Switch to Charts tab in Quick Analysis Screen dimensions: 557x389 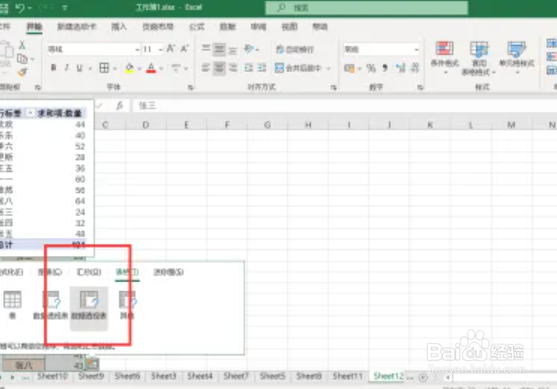(x=50, y=272)
